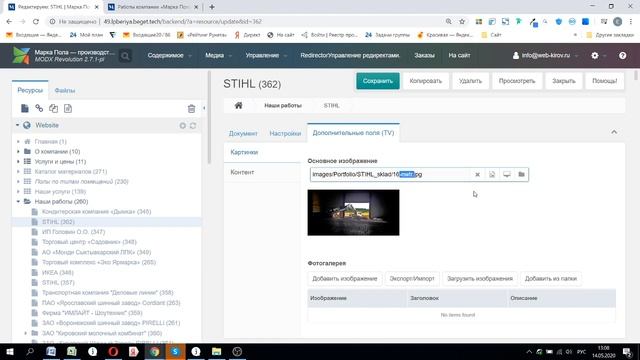Expand Услуги и цены (11) node

click(x=18, y=162)
